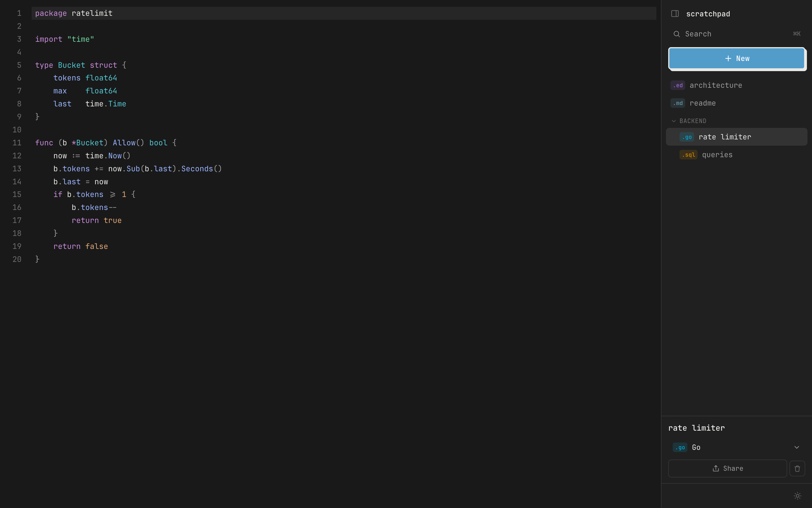Screen dimensions: 812x508
Task: Open the Go language dropdown
Action: pos(736,447)
